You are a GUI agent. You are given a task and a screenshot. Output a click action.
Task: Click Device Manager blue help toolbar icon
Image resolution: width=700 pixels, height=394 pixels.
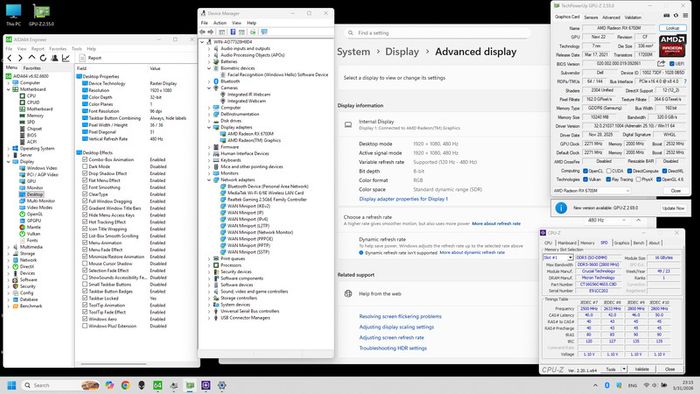pos(233,32)
